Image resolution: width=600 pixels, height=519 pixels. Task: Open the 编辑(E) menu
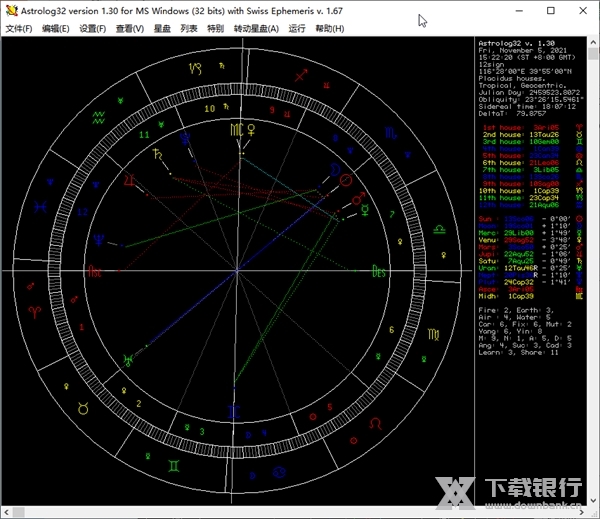pyautogui.click(x=55, y=29)
